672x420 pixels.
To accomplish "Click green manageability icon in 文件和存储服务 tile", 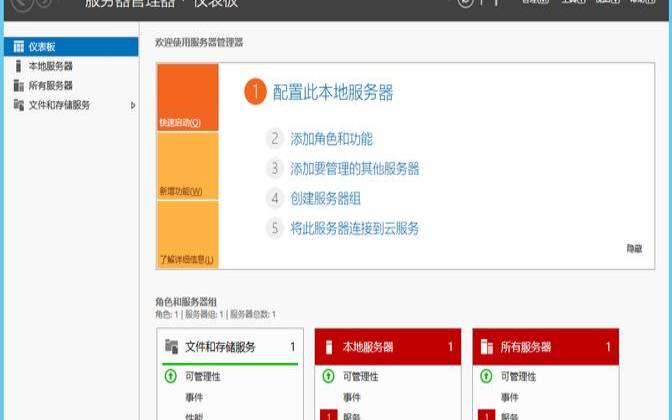I will pos(171,376).
